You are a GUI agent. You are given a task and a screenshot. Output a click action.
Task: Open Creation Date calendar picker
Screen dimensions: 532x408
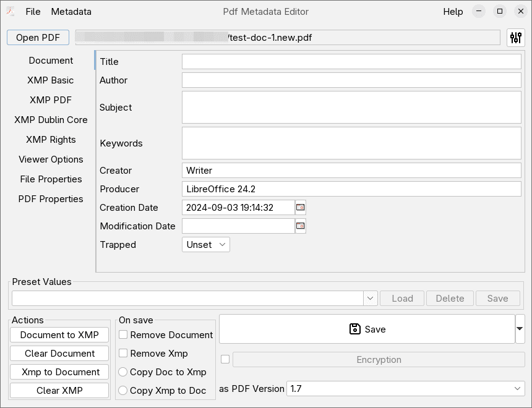(301, 208)
